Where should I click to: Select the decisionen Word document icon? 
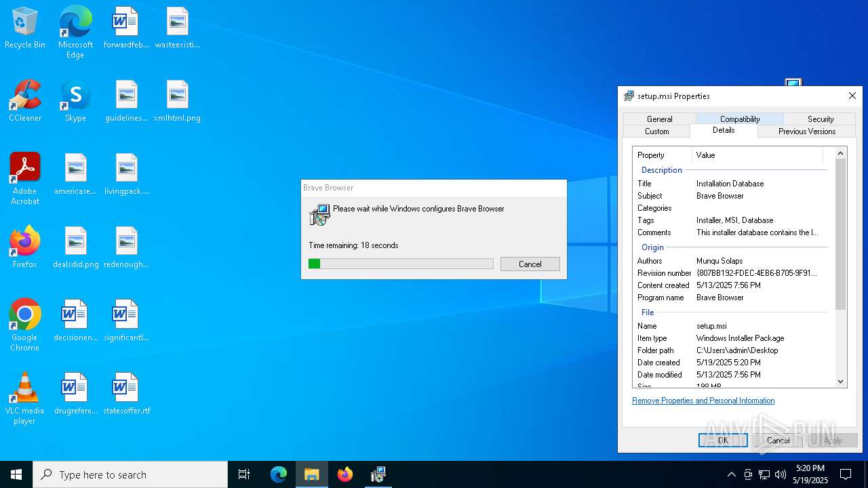[75, 321]
